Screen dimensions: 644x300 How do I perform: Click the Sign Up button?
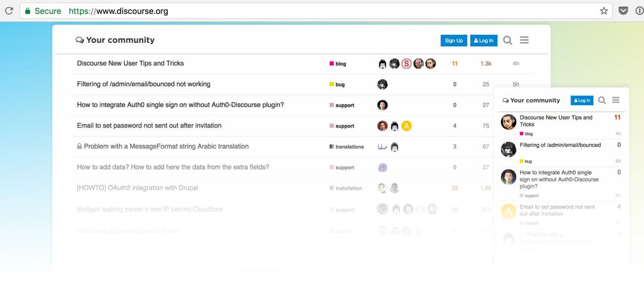454,41
